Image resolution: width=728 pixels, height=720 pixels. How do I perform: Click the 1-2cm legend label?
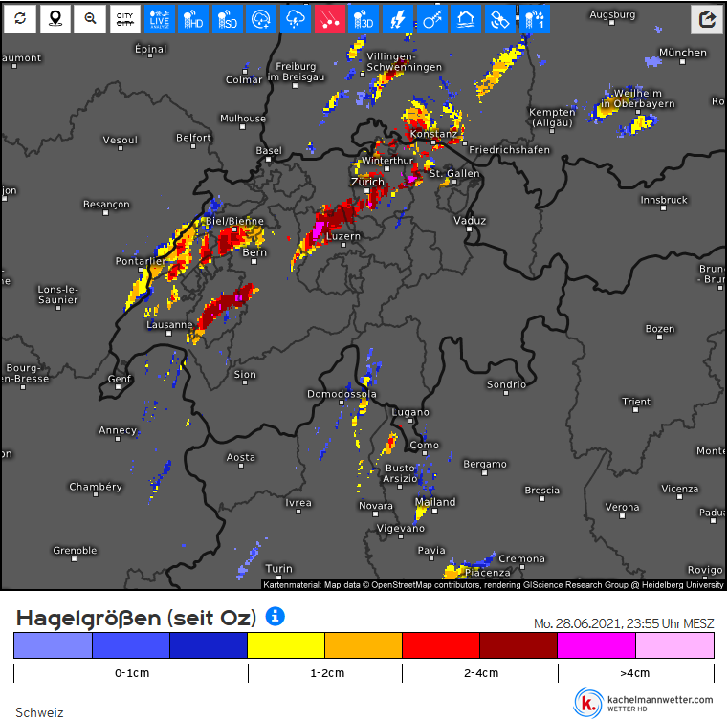pos(327,673)
